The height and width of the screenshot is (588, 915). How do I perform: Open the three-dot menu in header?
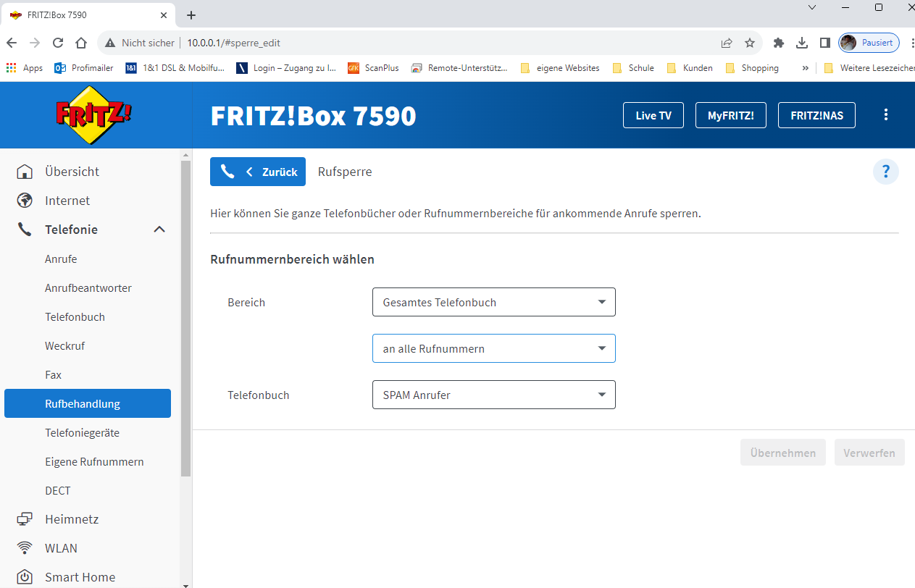885,115
